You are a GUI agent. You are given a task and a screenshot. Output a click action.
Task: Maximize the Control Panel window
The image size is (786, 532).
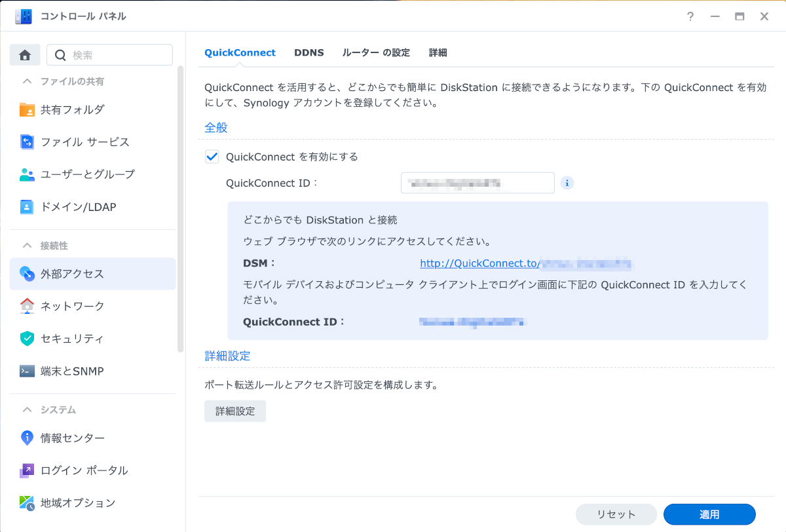point(739,16)
